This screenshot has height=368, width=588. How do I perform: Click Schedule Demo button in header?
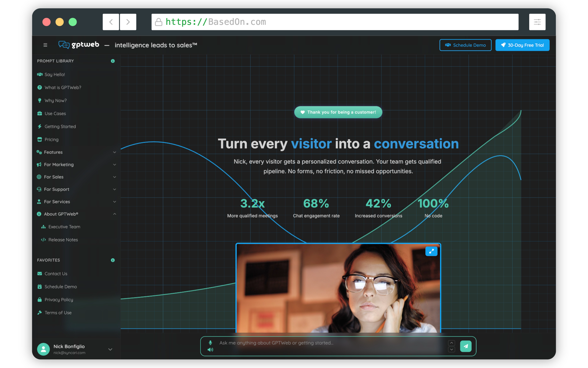(465, 45)
